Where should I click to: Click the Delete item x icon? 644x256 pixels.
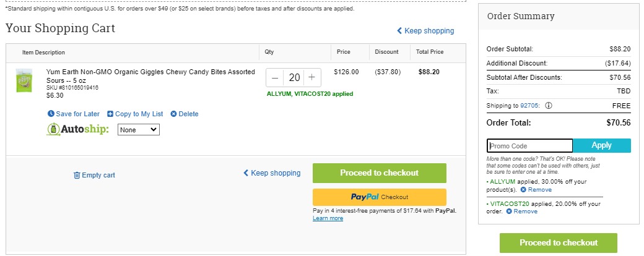tap(174, 114)
